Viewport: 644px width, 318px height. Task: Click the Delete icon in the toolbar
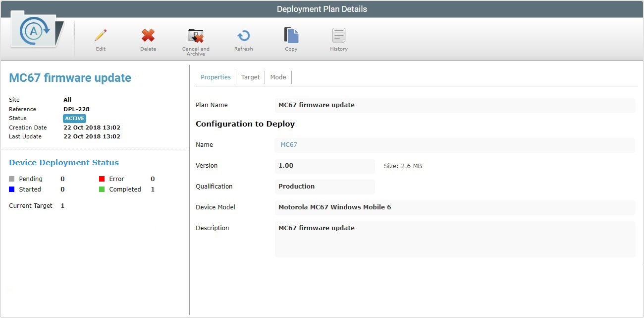(x=148, y=36)
